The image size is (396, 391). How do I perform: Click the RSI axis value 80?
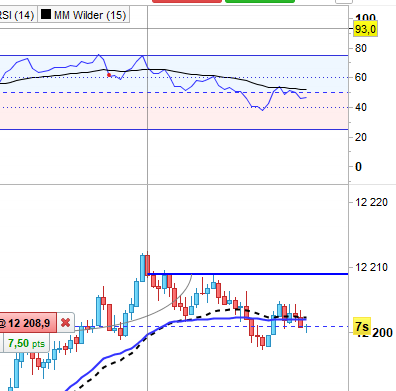pos(361,48)
